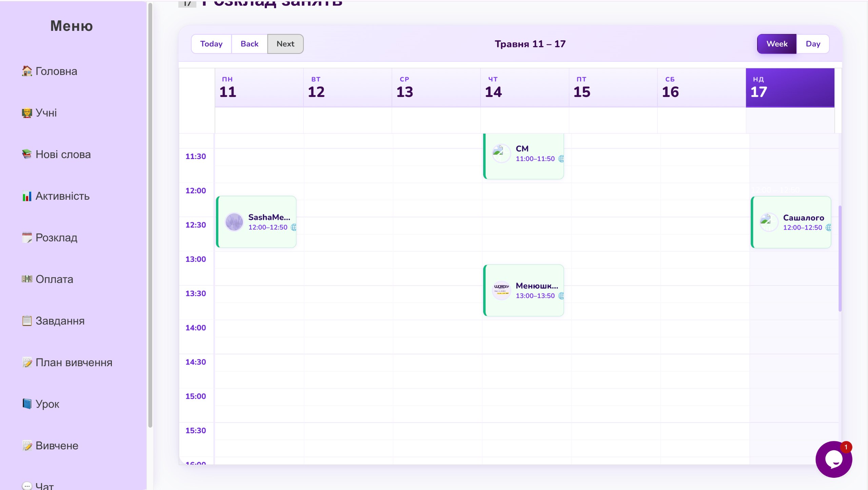This screenshot has height=490, width=868.
Task: Jump to Today in the calendar
Action: (211, 44)
